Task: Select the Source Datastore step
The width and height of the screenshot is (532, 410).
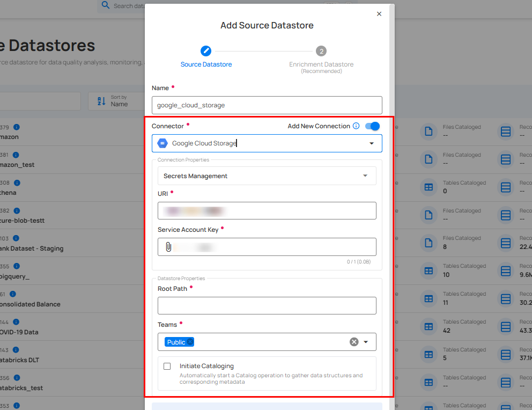Action: click(x=206, y=51)
